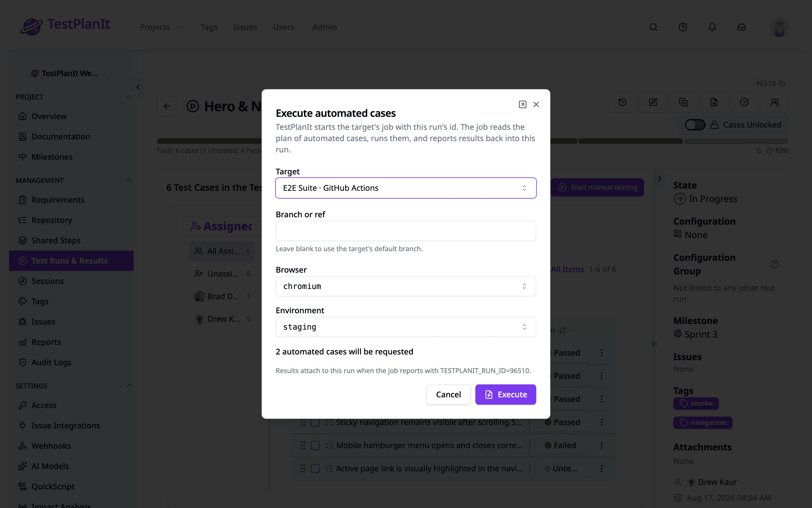
Task: Click the Cancel button
Action: [448, 395]
